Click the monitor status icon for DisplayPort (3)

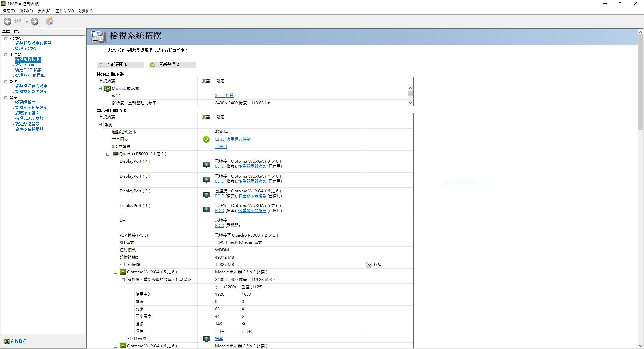point(206,180)
